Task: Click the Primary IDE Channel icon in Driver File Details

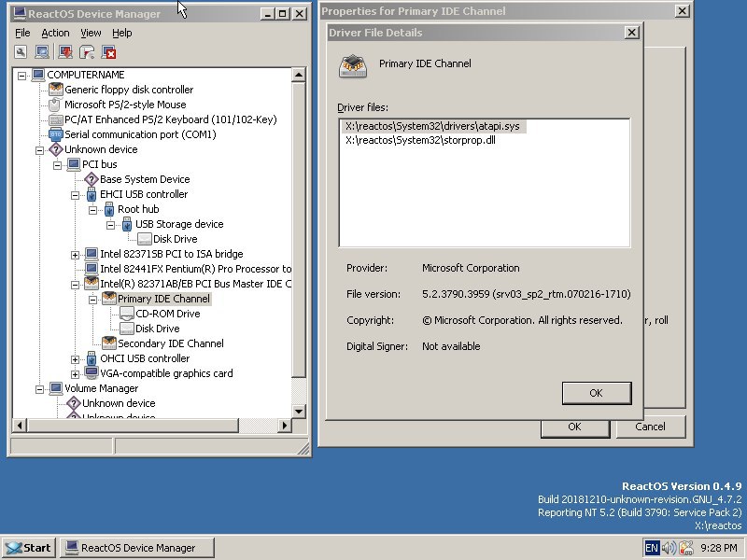Action: (x=353, y=66)
